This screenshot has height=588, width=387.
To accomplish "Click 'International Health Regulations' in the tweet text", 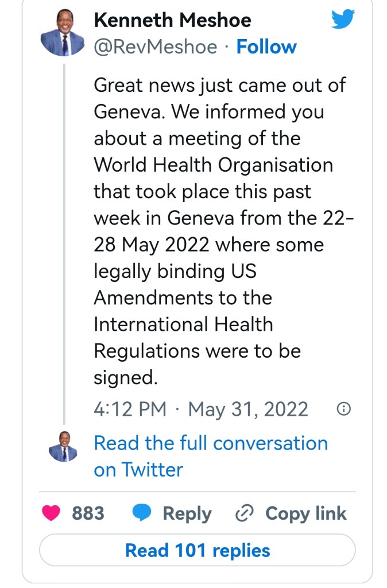I will 183,324.
